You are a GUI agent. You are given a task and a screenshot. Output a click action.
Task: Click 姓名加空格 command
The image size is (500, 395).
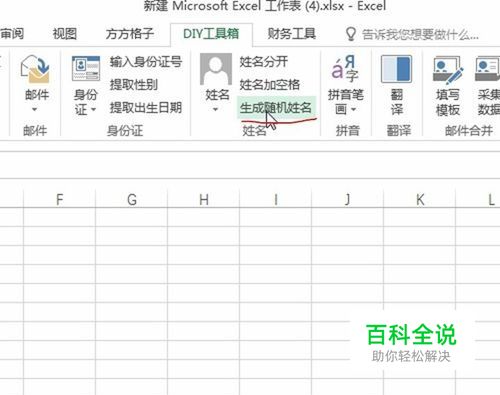point(270,85)
